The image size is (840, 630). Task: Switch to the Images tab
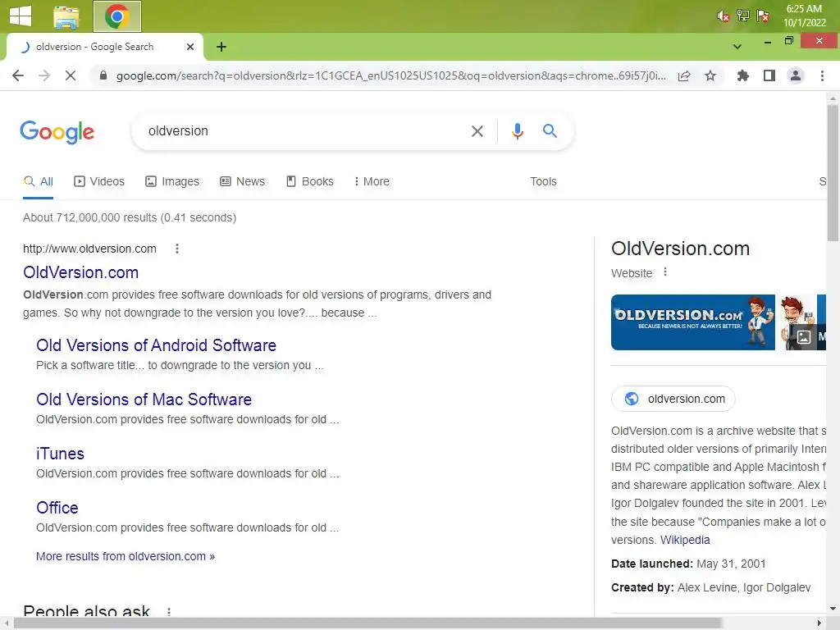point(172,181)
